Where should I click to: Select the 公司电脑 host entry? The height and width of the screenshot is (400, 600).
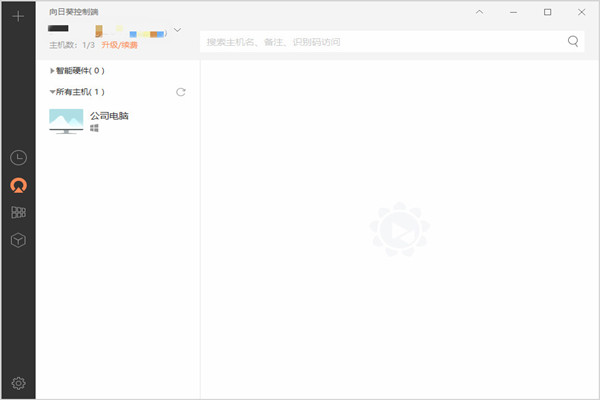tap(109, 116)
